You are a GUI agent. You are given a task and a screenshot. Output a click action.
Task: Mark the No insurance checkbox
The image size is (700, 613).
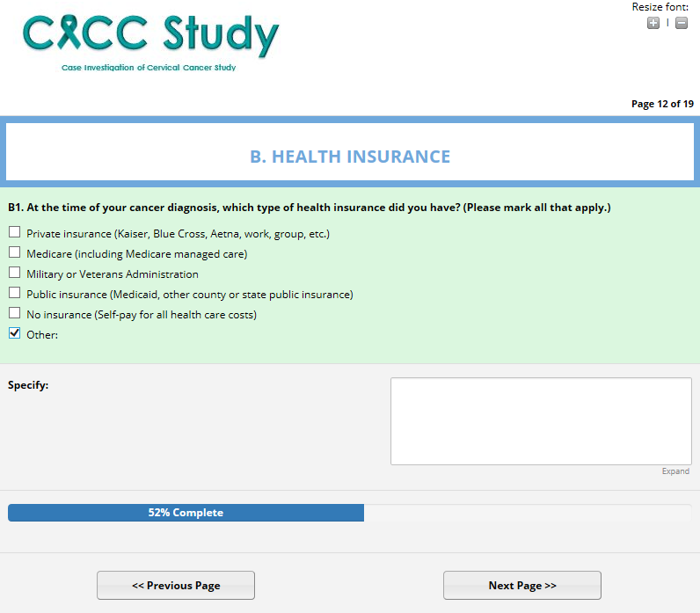coord(15,313)
